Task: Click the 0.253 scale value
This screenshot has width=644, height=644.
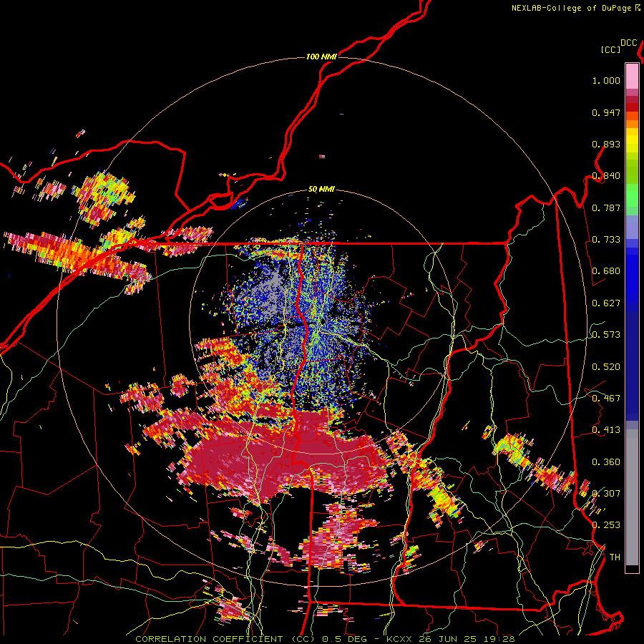Action: (606, 525)
